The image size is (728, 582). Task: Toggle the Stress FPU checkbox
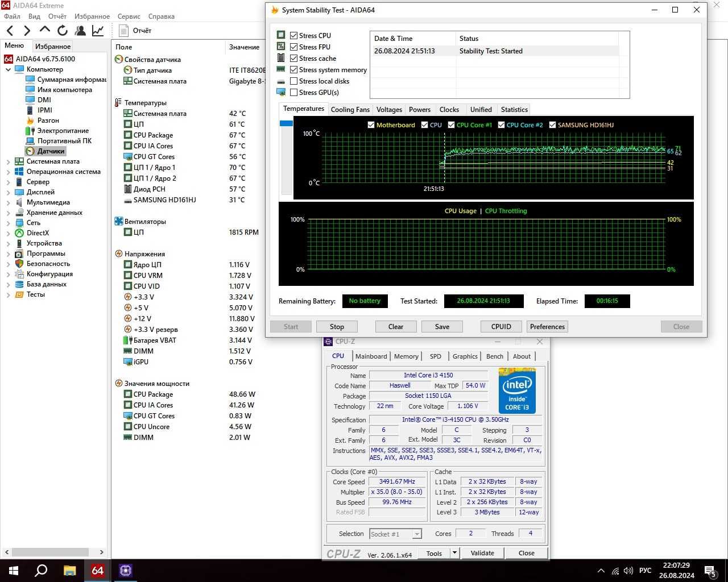(x=294, y=47)
